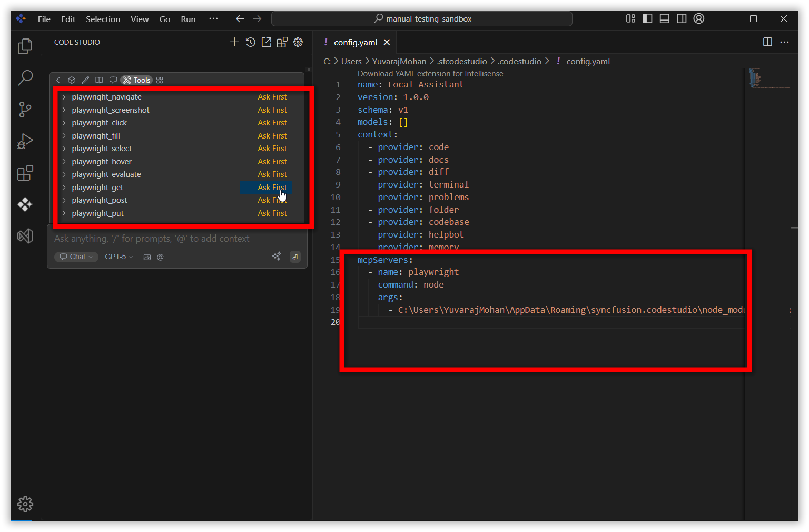Open the Search view in the activity bar
The height and width of the screenshot is (532, 809).
click(25, 78)
